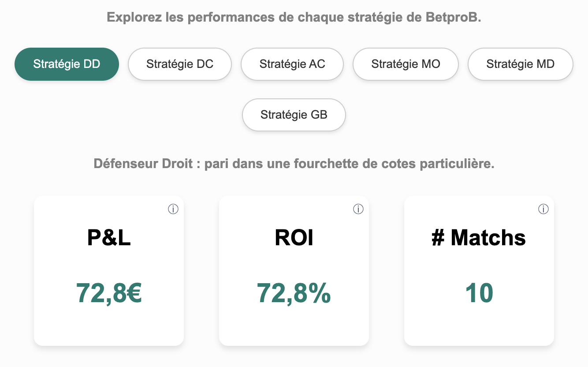Image resolution: width=588 pixels, height=367 pixels.
Task: Switch to Stratégie DC
Action: click(180, 64)
